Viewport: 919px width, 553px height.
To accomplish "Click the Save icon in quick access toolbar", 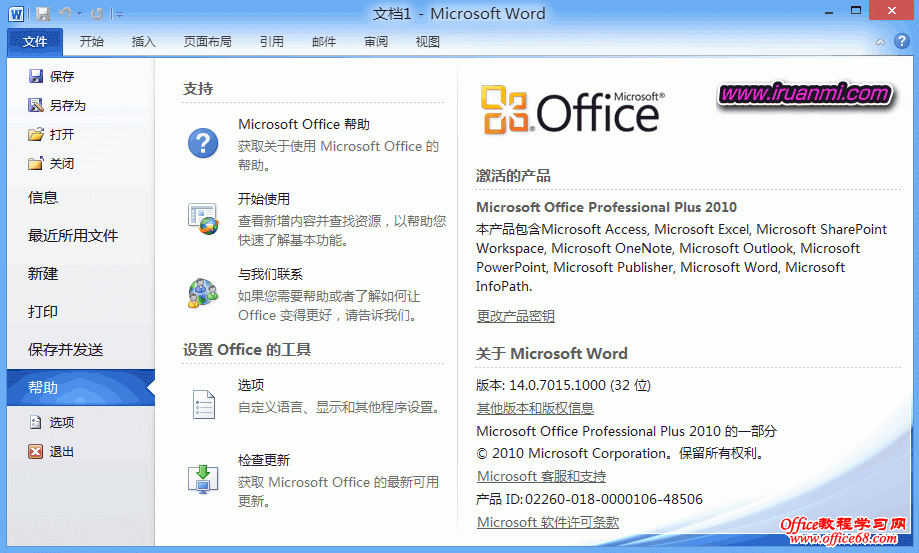I will click(x=43, y=13).
